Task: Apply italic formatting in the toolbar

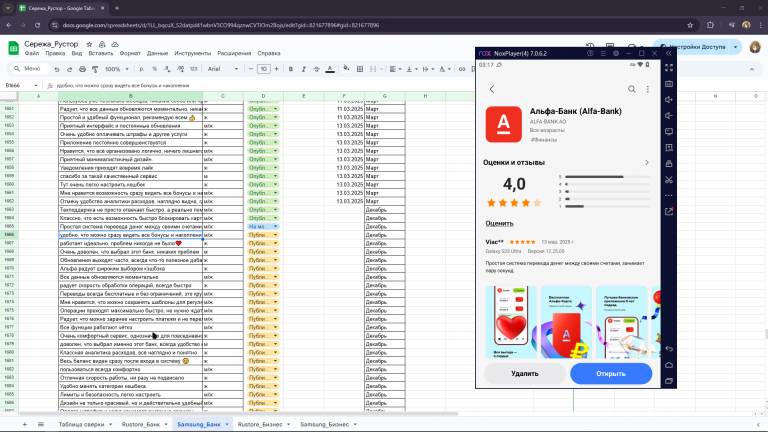Action: 304,69
